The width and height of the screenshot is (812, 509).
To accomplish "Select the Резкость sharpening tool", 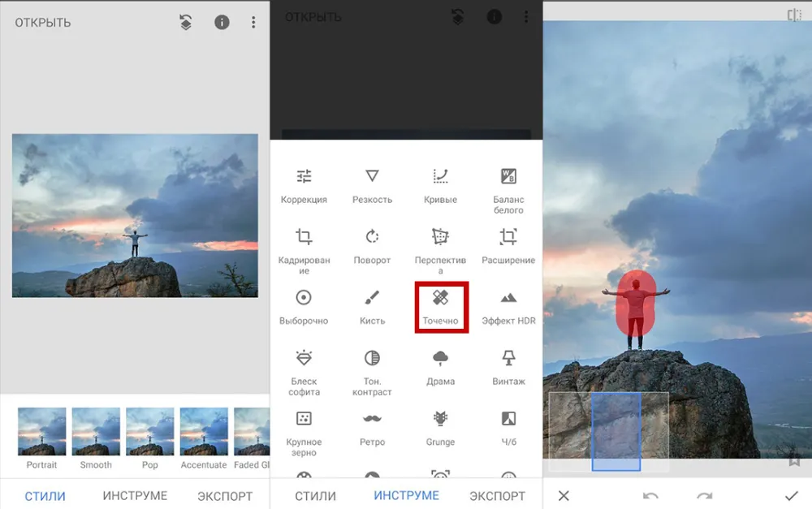I will 372,186.
